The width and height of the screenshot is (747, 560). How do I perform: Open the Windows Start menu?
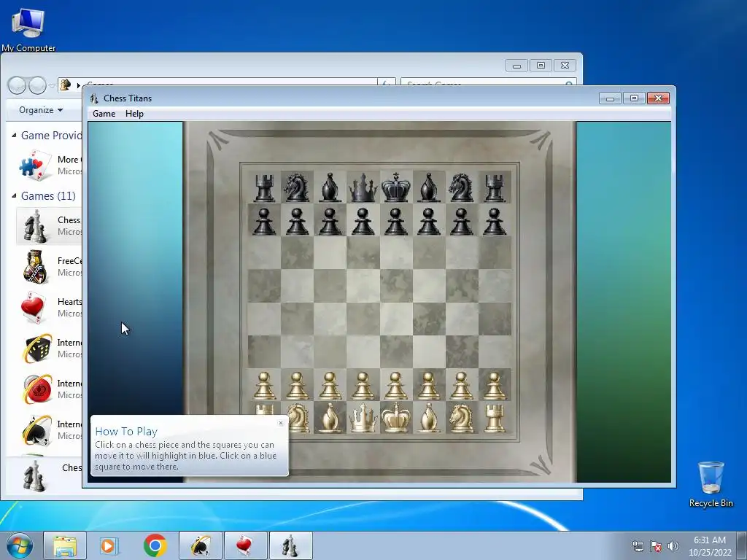20,545
